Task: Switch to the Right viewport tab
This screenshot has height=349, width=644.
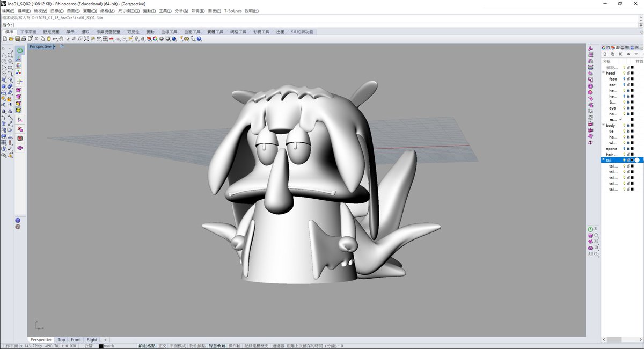Action: (x=92, y=340)
